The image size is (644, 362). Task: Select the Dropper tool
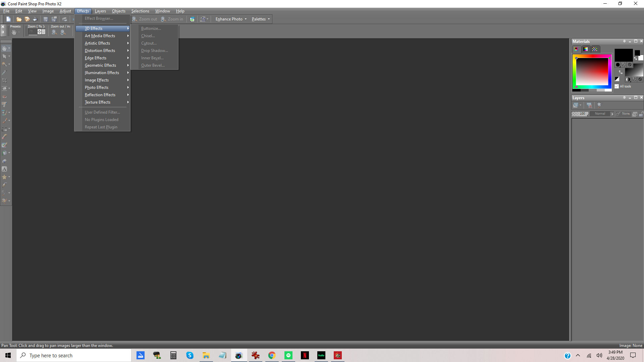[4, 72]
